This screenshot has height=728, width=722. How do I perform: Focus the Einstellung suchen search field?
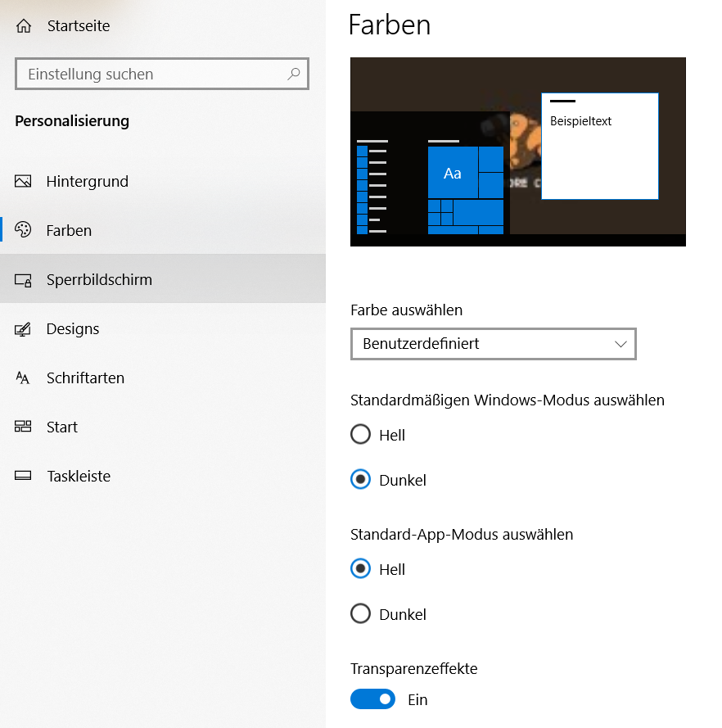click(162, 74)
